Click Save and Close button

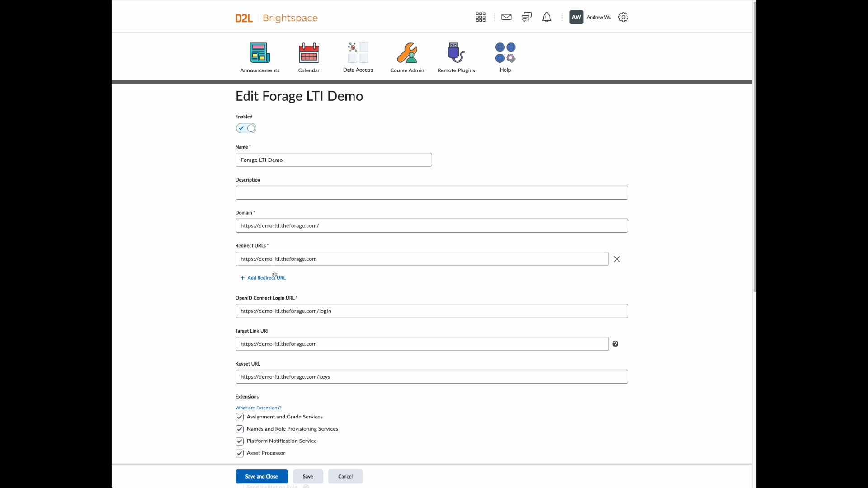pos(261,477)
